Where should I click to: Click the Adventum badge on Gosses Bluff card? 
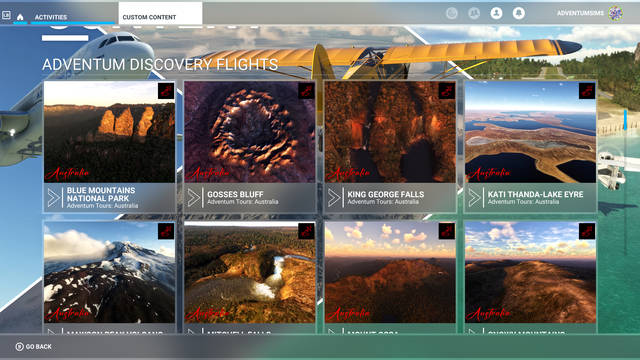[x=306, y=91]
